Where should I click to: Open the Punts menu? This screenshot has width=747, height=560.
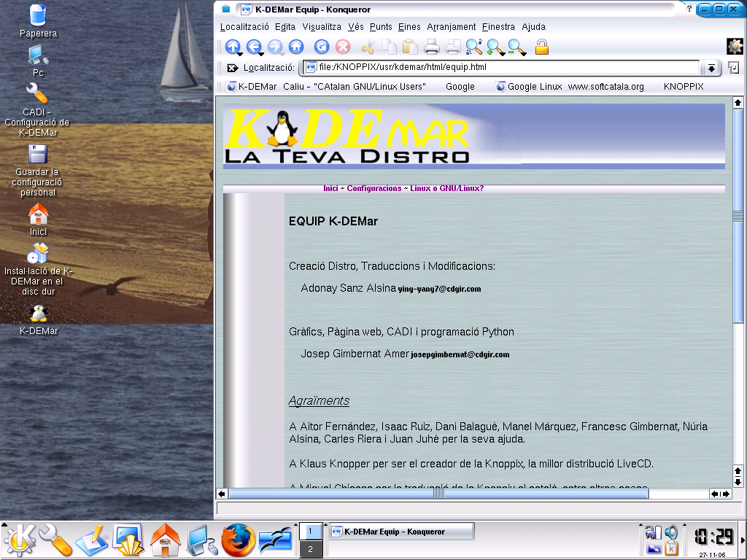tap(381, 27)
